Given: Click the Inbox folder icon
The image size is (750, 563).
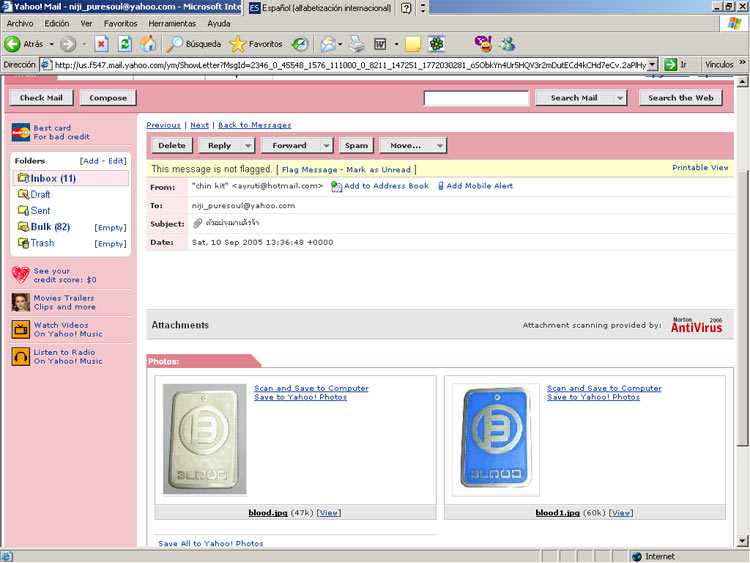Looking at the screenshot, I should point(23,178).
